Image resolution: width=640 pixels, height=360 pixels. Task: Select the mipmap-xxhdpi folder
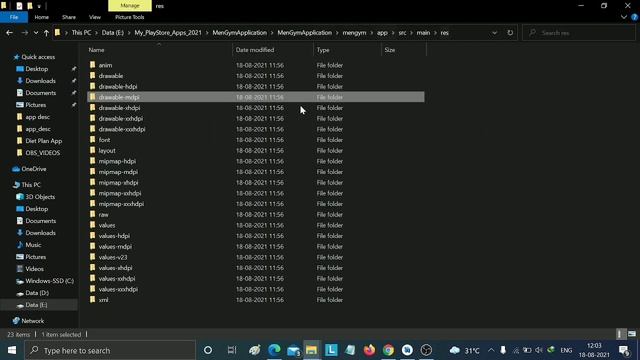[x=120, y=193]
